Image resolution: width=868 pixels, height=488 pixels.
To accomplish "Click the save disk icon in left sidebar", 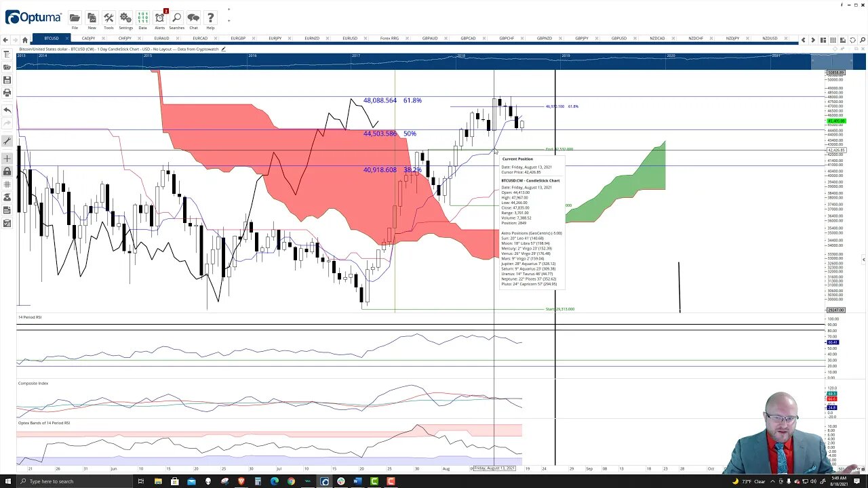I will coord(7,80).
